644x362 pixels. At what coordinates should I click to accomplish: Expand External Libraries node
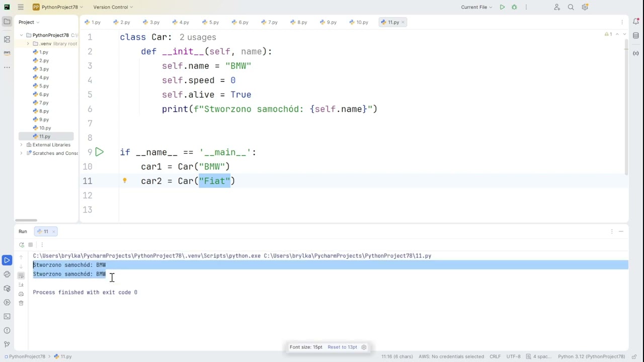click(22, 145)
